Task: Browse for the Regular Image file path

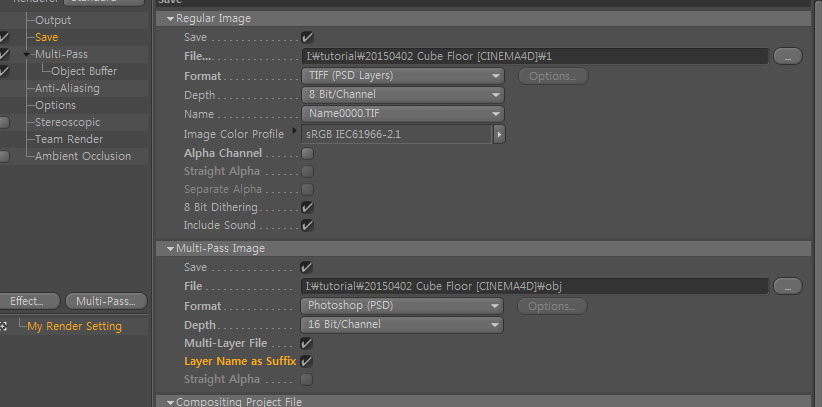Action: [787, 56]
